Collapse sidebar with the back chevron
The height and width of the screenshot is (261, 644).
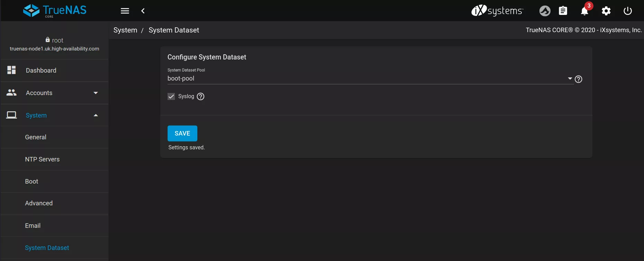(143, 11)
